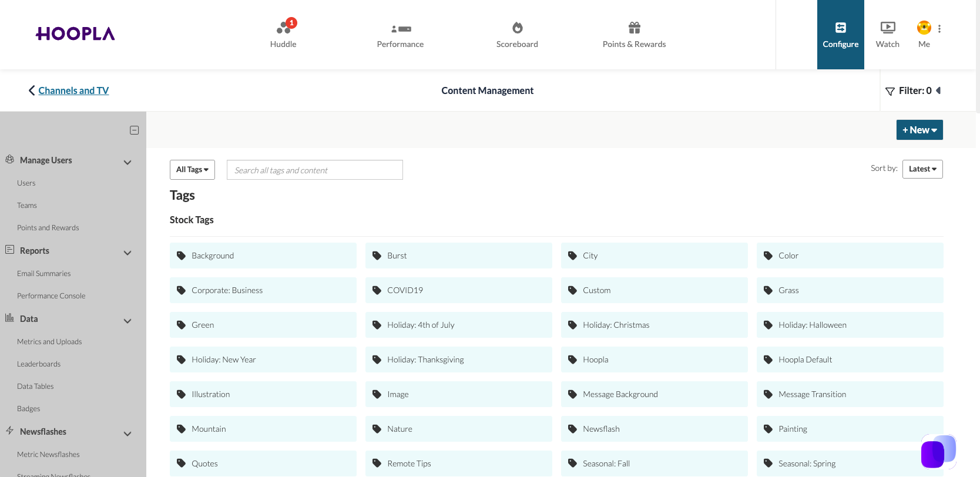Collapse the Reports section chevron
Image resolution: width=980 pixels, height=477 pixels.
(x=127, y=253)
